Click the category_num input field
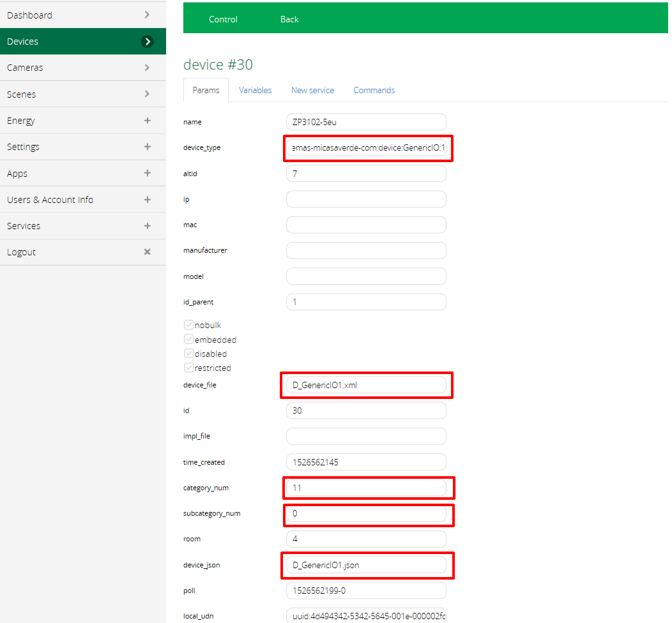Image resolution: width=672 pixels, height=623 pixels. [366, 488]
